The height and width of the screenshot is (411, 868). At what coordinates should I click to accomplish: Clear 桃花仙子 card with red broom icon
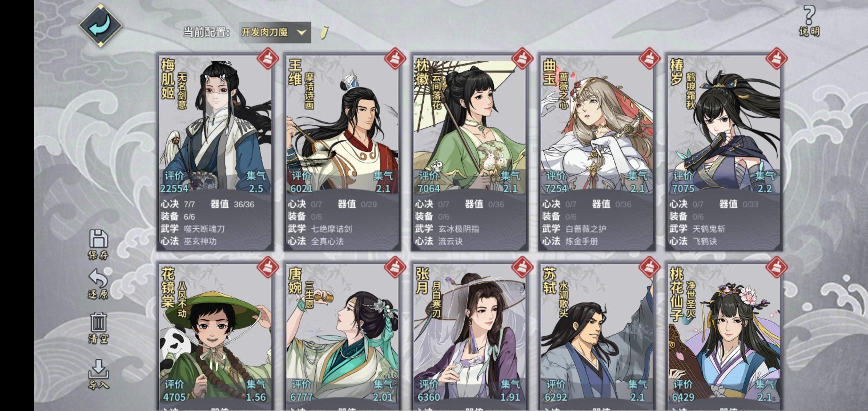point(777,268)
